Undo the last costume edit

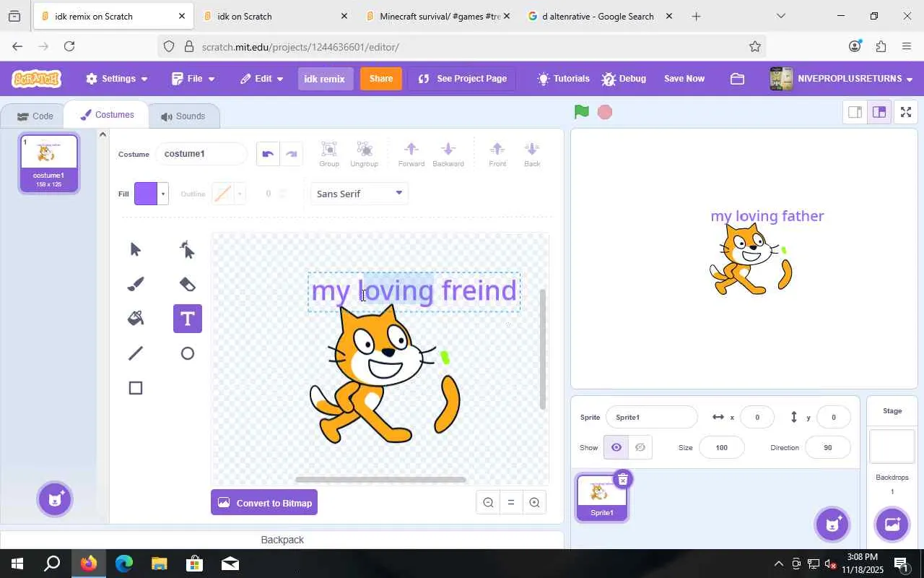coord(268,154)
